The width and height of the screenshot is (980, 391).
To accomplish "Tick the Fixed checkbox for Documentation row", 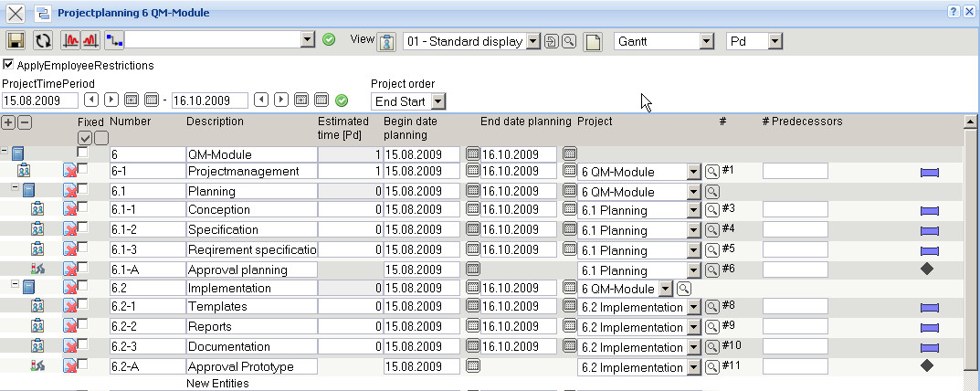I will coord(83,345).
